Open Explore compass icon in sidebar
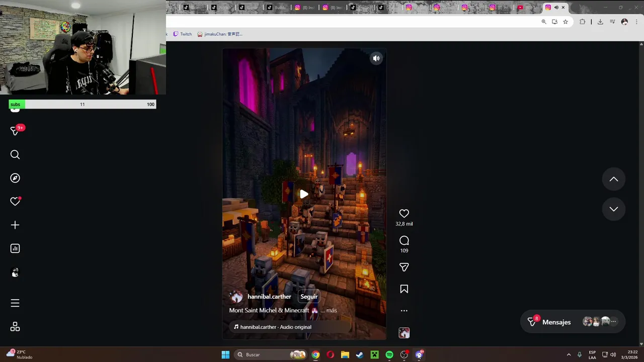 point(15,178)
